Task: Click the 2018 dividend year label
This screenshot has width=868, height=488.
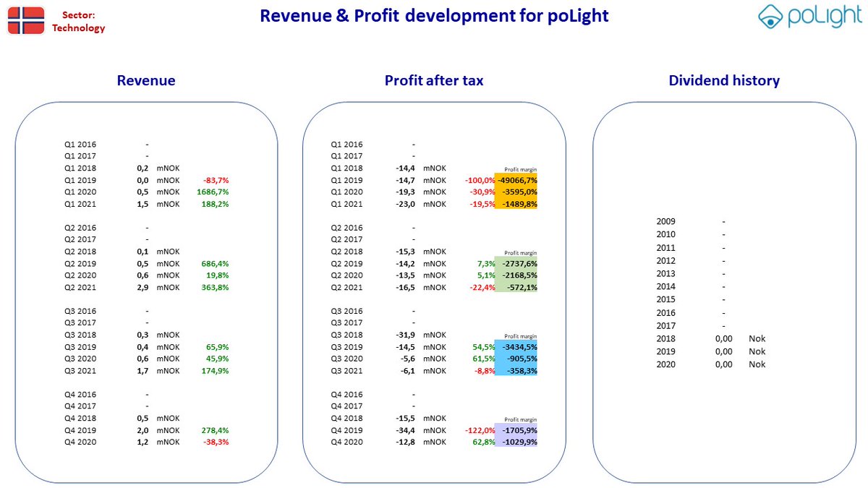Action: 665,339
